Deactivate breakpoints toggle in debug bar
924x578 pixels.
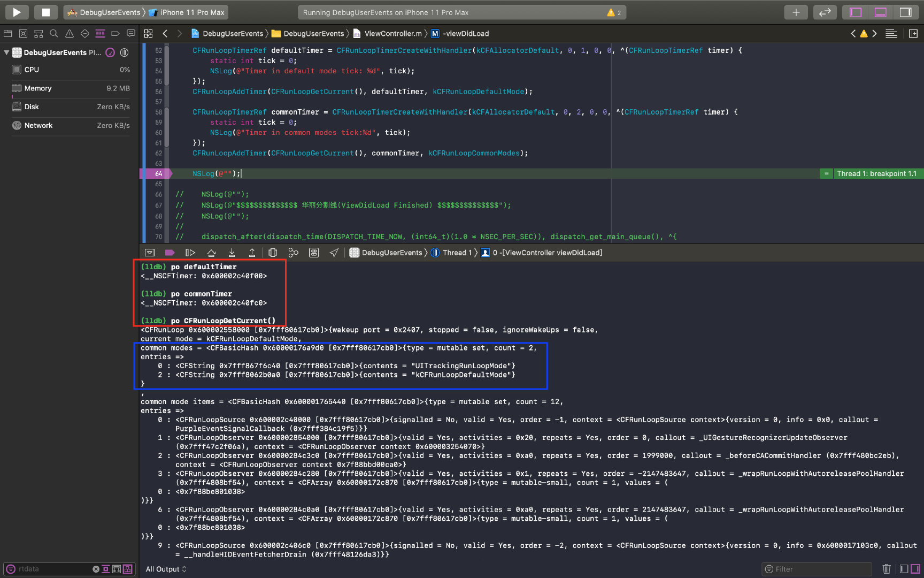coord(170,253)
